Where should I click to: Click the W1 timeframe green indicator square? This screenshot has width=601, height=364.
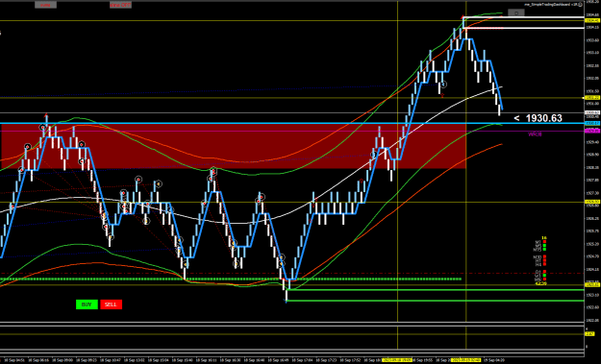544,276
